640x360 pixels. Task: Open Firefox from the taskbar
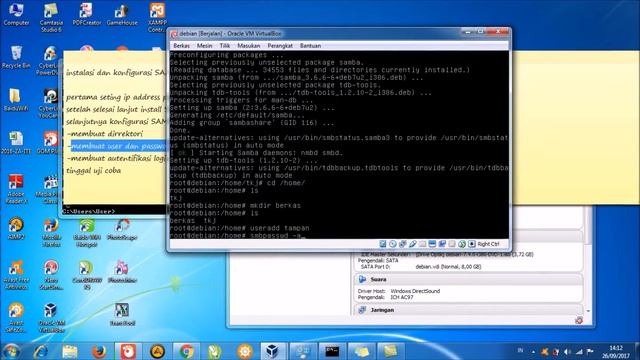tap(99, 351)
